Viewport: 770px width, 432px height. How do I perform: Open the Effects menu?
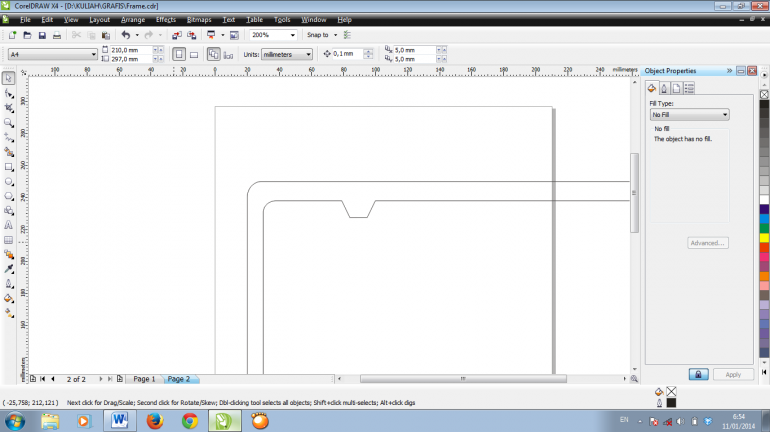coord(165,20)
